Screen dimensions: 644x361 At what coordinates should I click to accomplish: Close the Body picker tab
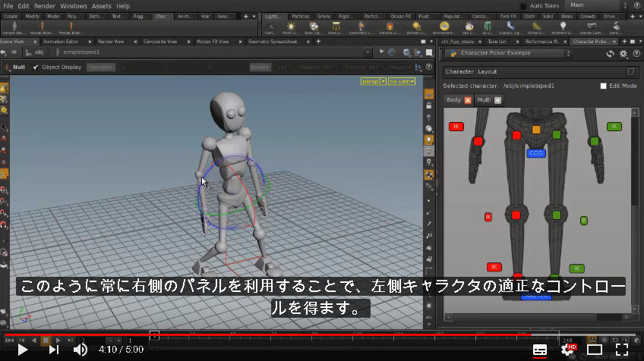[468, 100]
